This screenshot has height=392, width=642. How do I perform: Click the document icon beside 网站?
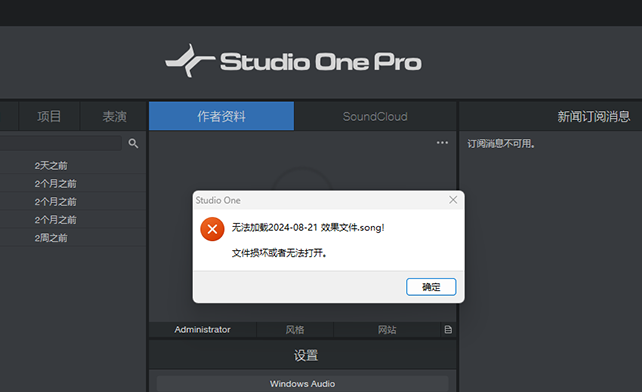(448, 329)
